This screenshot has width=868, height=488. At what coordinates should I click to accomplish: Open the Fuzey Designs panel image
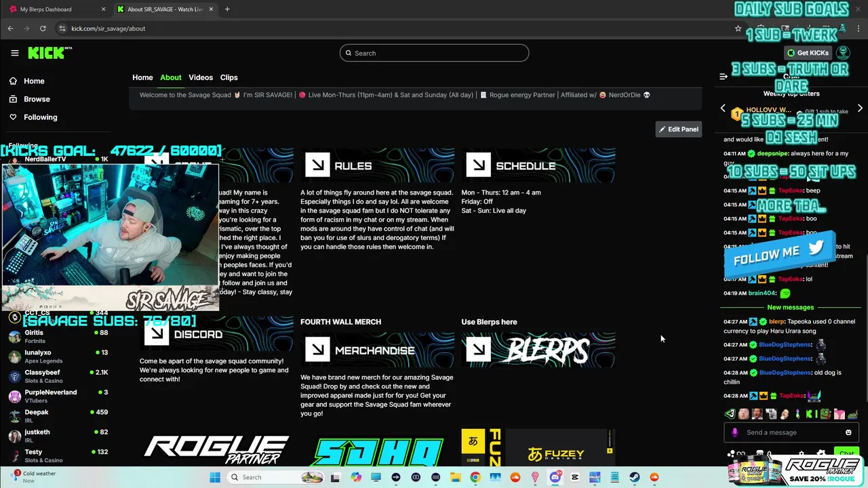[538, 449]
